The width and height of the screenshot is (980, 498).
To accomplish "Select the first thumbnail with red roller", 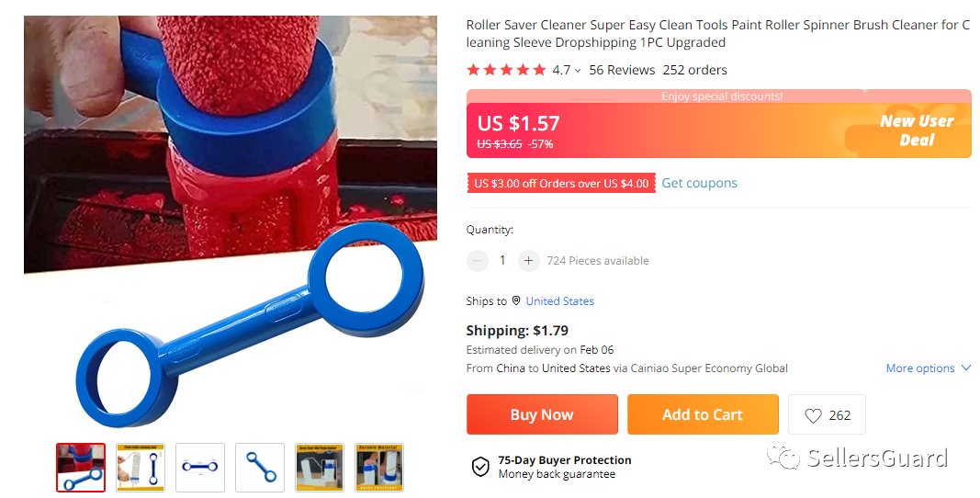I will [x=81, y=468].
